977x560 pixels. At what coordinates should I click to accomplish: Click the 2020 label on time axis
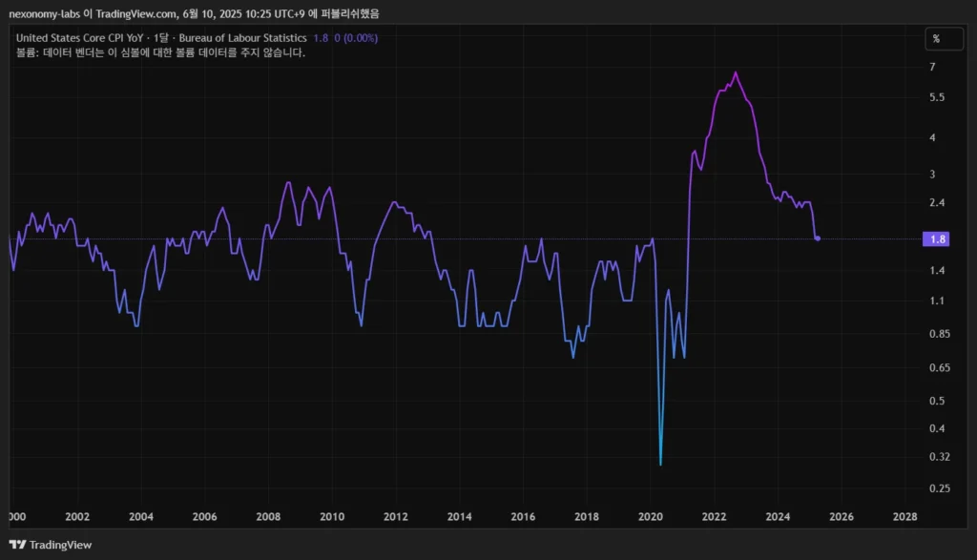pyautogui.click(x=650, y=517)
